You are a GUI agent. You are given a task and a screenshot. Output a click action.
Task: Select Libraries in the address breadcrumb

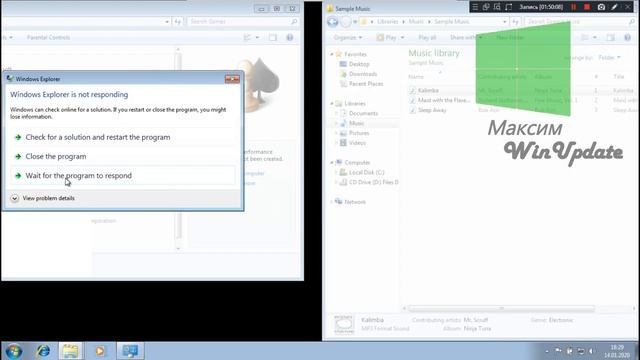(387, 22)
